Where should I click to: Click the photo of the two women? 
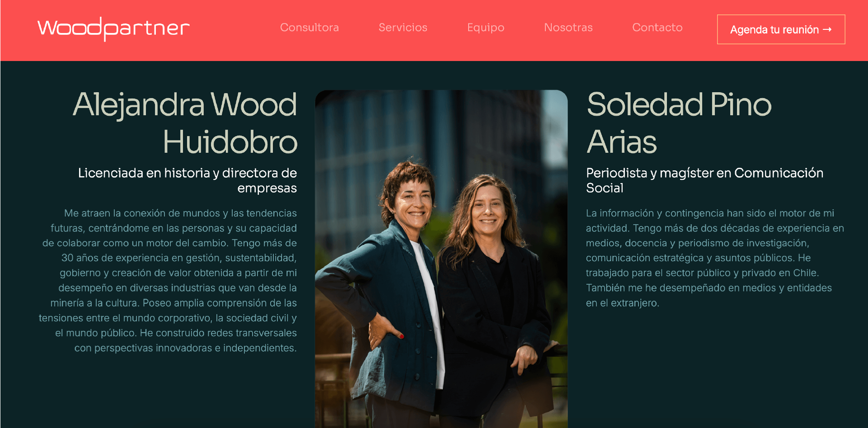click(441, 259)
